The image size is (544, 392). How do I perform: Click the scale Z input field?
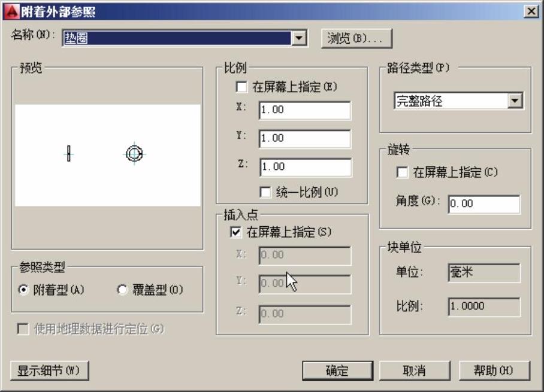[305, 167]
